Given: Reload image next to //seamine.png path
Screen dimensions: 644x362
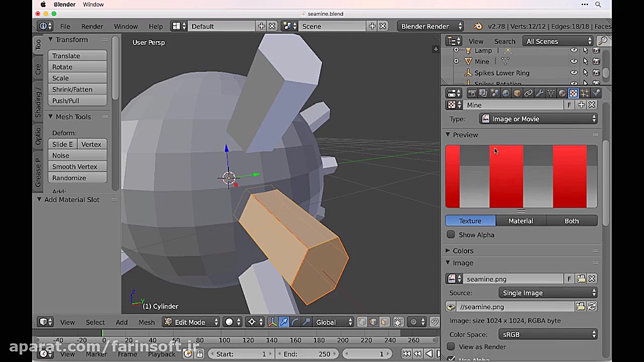Looking at the screenshot, I should 592,307.
